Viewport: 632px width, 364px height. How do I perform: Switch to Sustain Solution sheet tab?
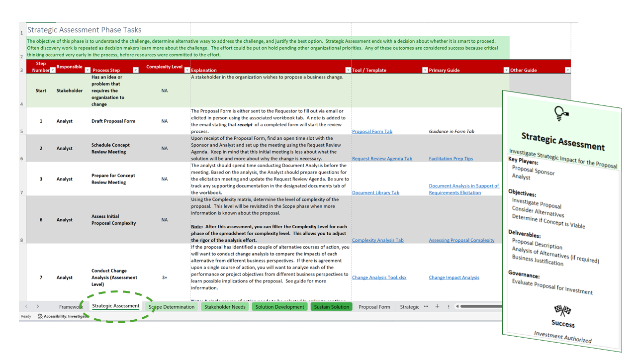332,307
